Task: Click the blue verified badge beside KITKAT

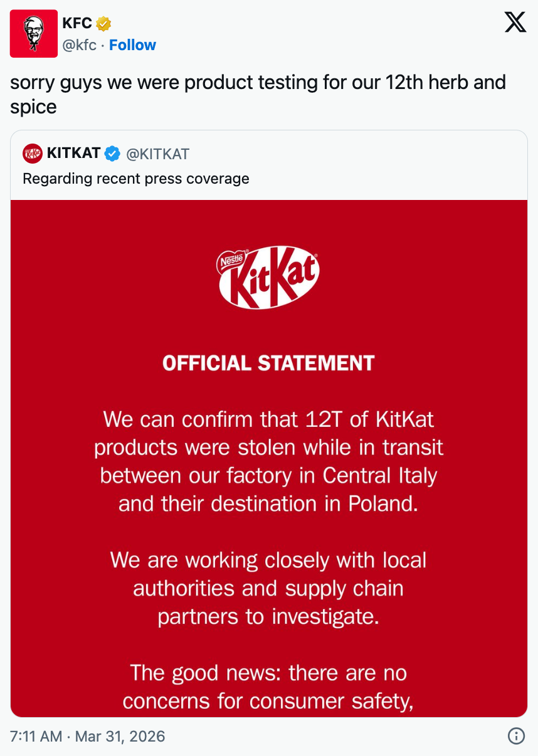Action: (x=112, y=153)
